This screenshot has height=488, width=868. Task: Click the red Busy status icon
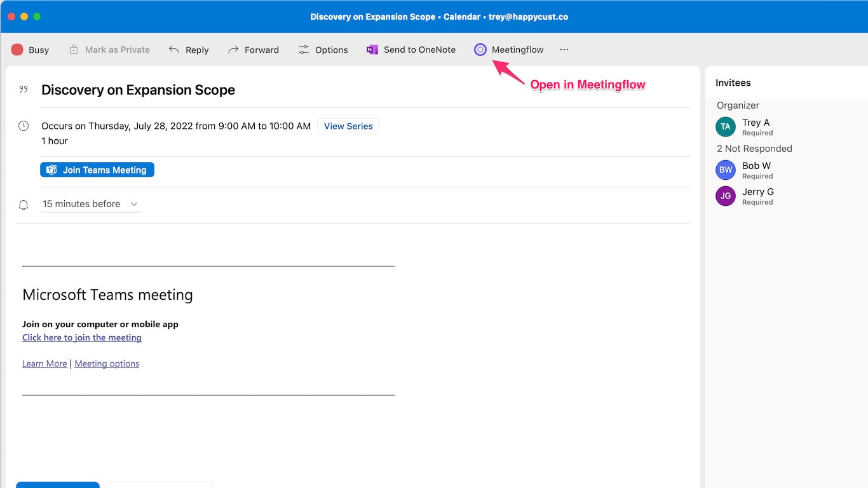tap(17, 50)
